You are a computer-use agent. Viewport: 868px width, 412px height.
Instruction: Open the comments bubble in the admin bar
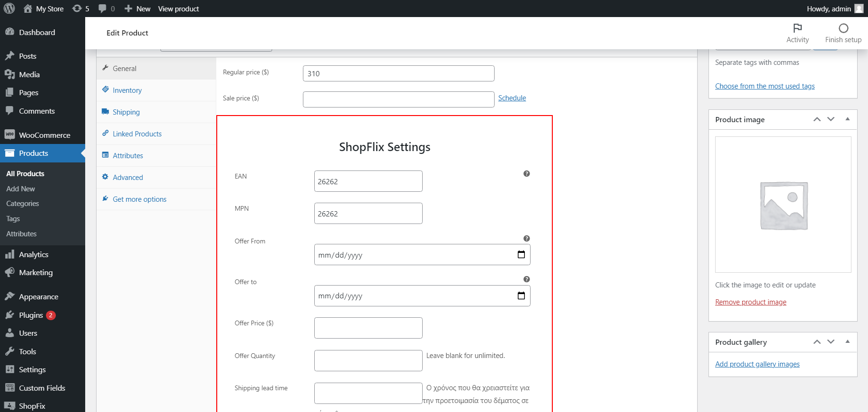click(106, 9)
